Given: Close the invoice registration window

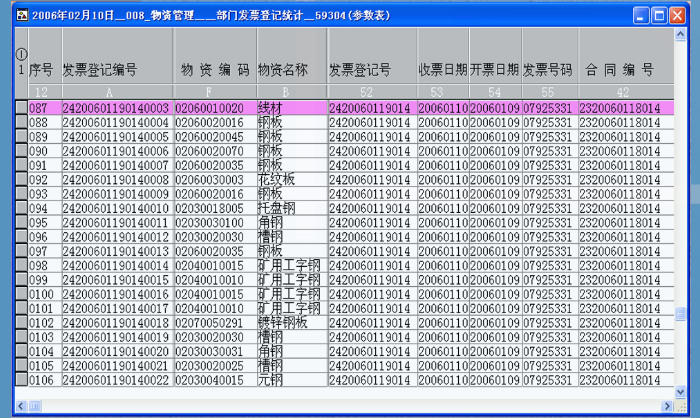Looking at the screenshot, I should [680, 15].
